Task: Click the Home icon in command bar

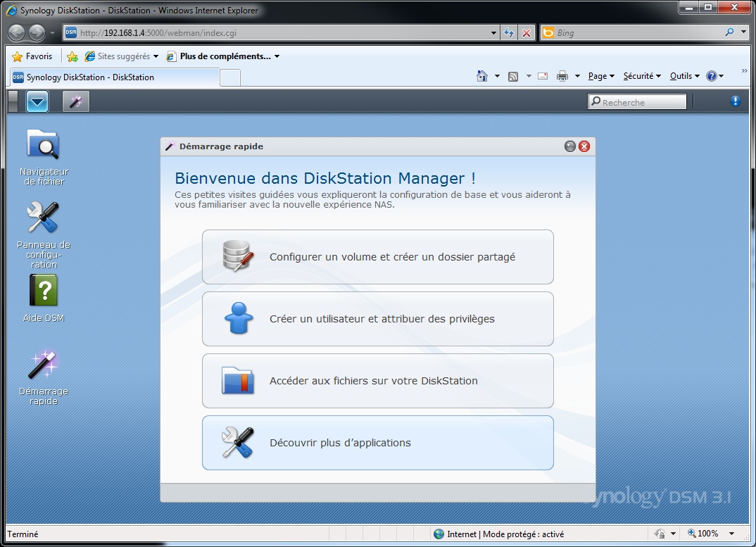Action: point(481,76)
